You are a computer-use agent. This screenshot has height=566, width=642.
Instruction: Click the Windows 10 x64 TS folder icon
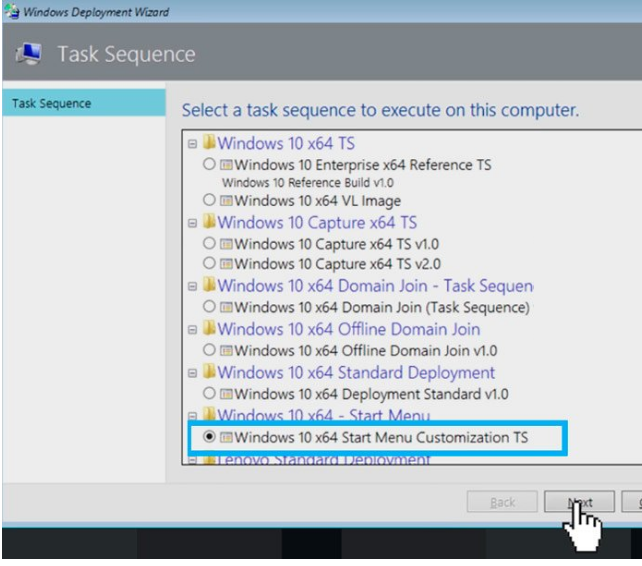pyautogui.click(x=209, y=142)
